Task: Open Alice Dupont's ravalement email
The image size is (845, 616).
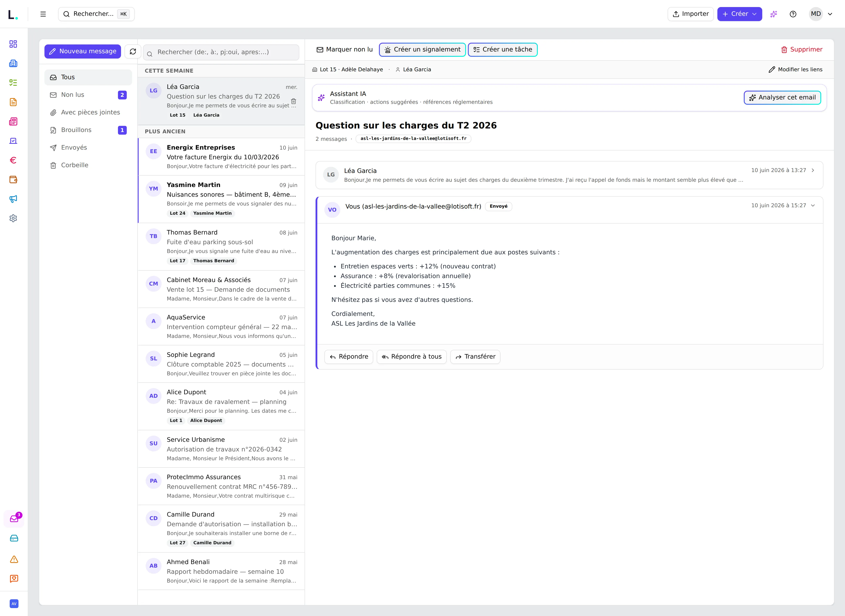Action: coord(222,406)
